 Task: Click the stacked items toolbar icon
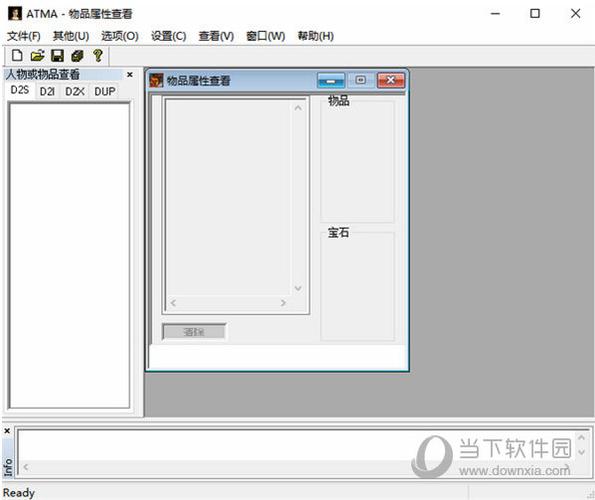[x=77, y=56]
